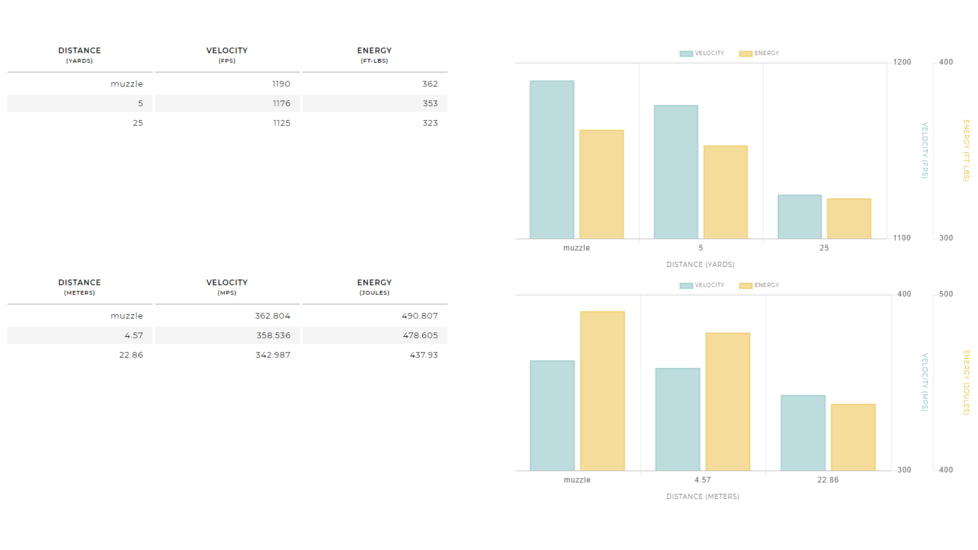Click the muzzle energy bar in the yards chart
This screenshot has width=978, height=550.
pos(601,185)
